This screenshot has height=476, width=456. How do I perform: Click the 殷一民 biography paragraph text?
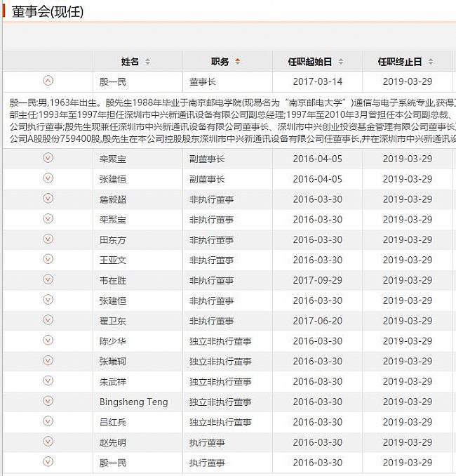pyautogui.click(x=232, y=121)
